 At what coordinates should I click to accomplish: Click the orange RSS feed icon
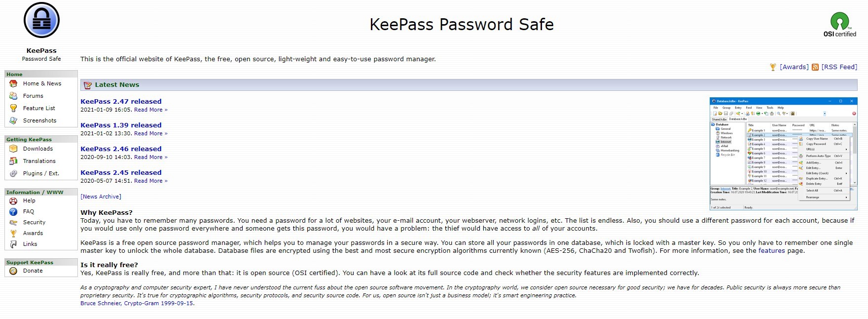point(815,67)
